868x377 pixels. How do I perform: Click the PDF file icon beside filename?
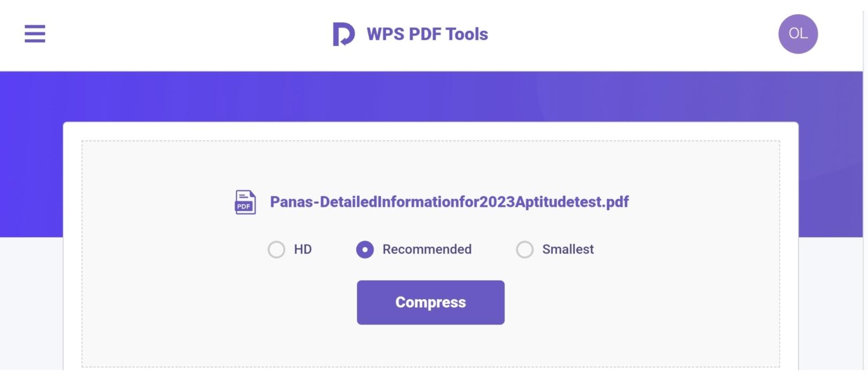pos(245,202)
